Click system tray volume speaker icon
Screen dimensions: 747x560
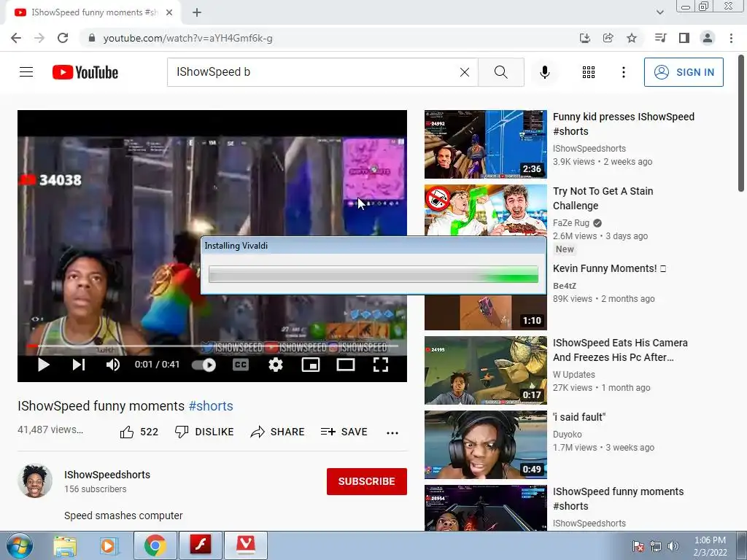673,546
